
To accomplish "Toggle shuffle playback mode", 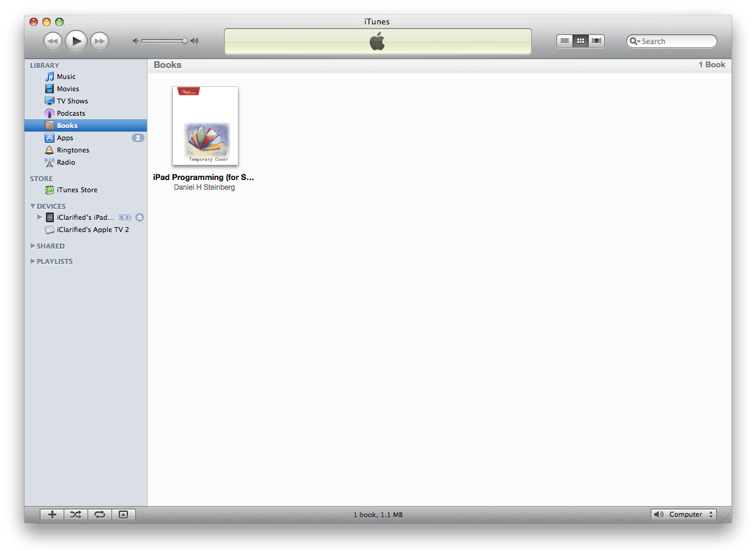I will pyautogui.click(x=75, y=514).
